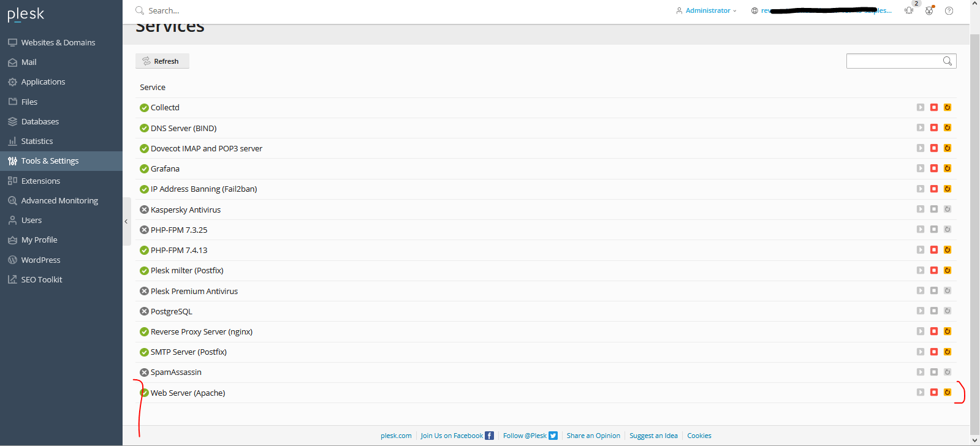
Task: Stop Reverse Proxy Server (nginx)
Action: [934, 331]
